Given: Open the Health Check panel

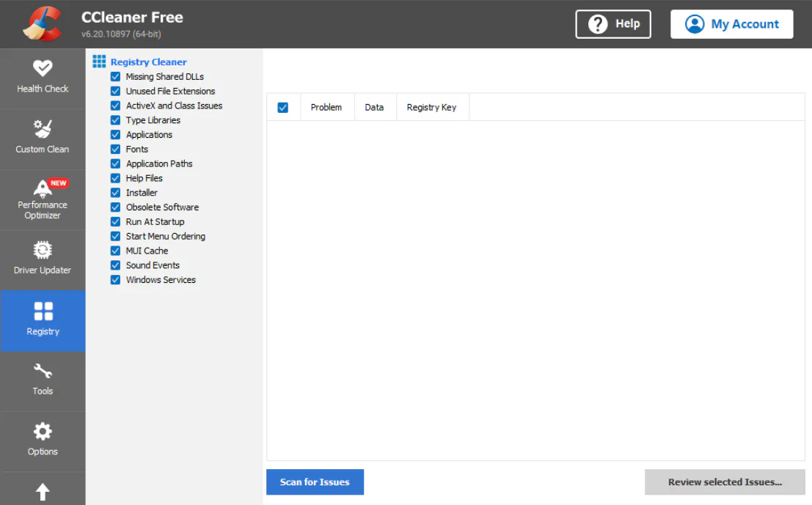Looking at the screenshot, I should 43,78.
